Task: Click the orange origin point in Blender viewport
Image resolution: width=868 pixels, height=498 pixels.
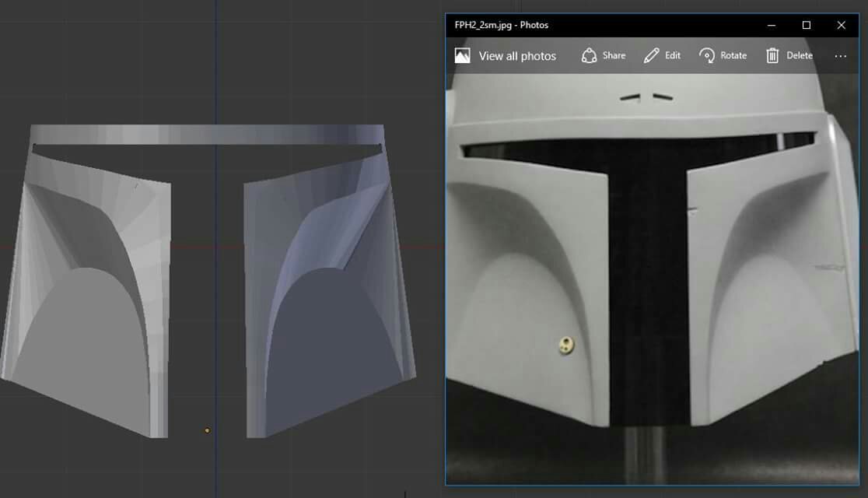Action: [x=207, y=430]
